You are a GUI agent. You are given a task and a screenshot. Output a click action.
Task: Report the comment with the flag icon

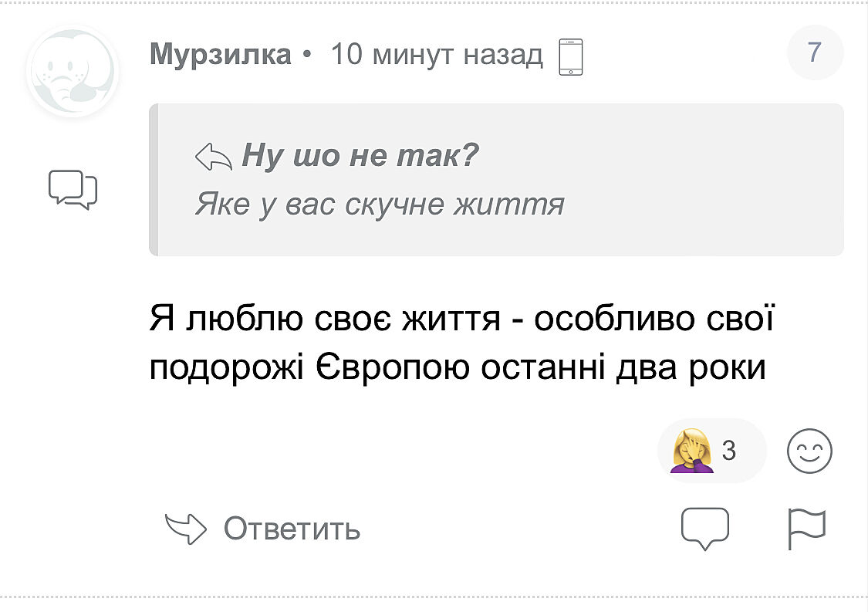(806, 529)
